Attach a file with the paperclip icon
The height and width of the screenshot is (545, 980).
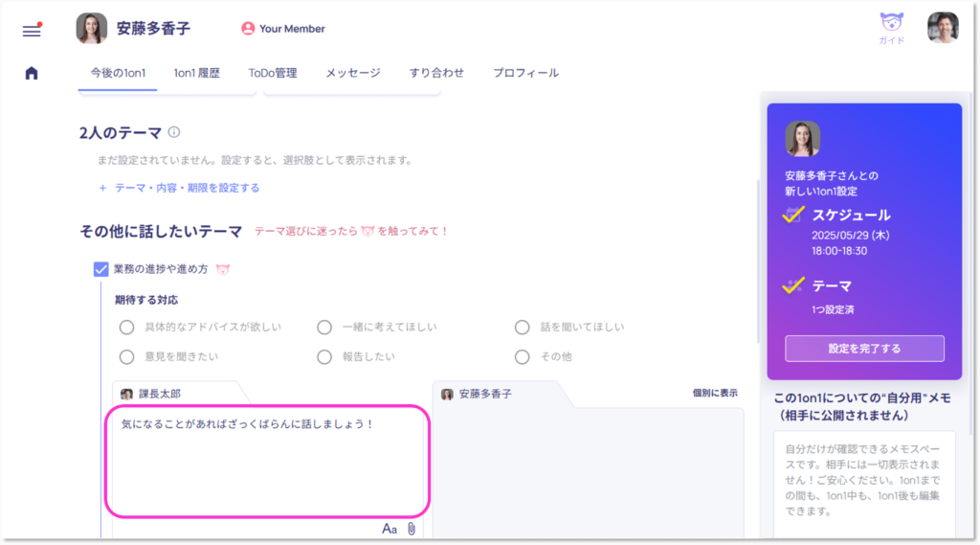[x=412, y=529]
